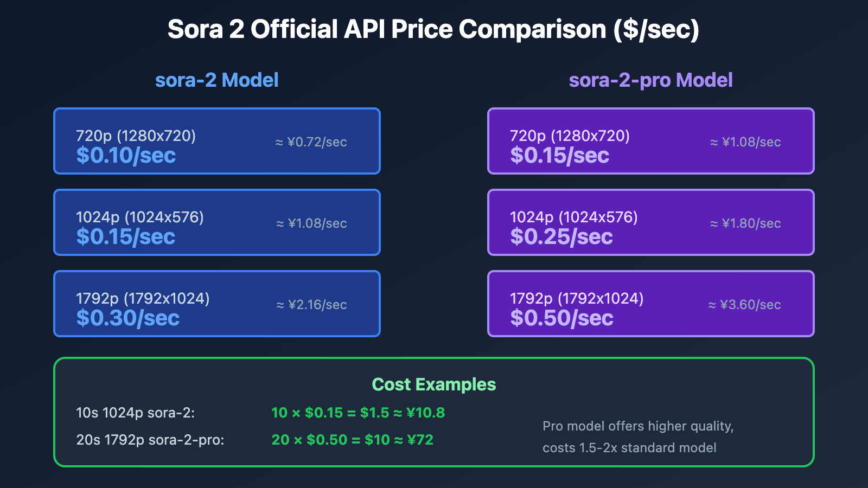The image size is (868, 488).
Task: Click the pro 720p $0.15/sec card
Action: tap(650, 142)
